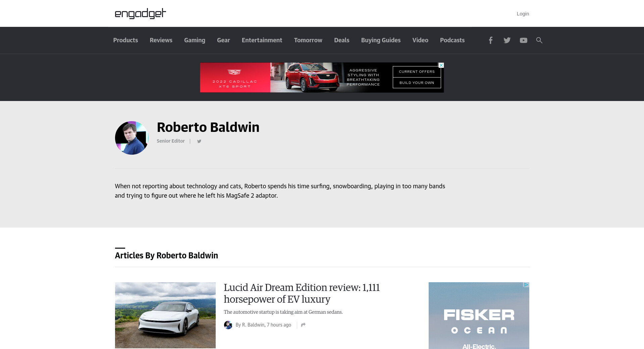This screenshot has height=349, width=644.
Task: Open the Gaming section
Action: [x=195, y=40]
